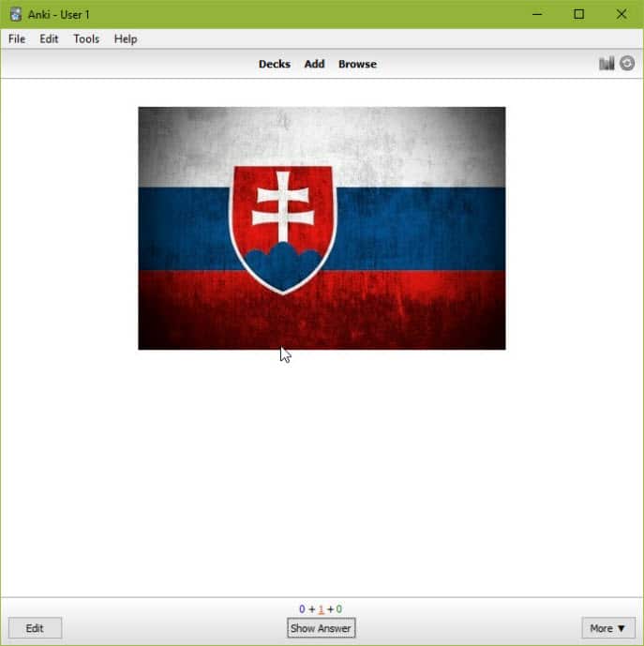Open the Tools menu

click(x=86, y=39)
